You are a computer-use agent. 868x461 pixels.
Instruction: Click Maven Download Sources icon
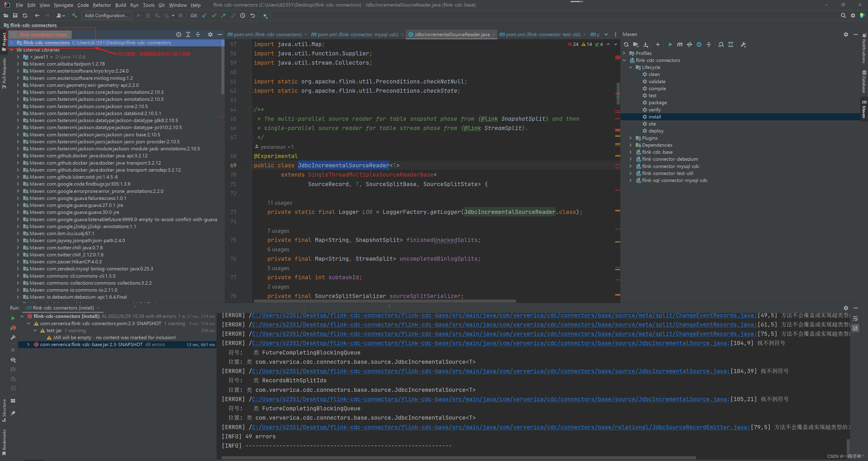tap(646, 45)
